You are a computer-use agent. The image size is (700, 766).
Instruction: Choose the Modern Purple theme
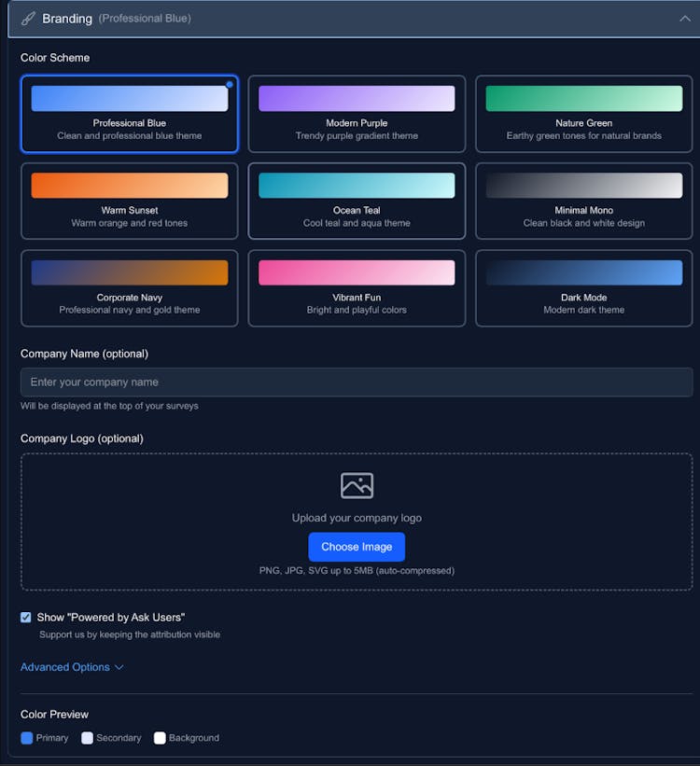click(357, 114)
